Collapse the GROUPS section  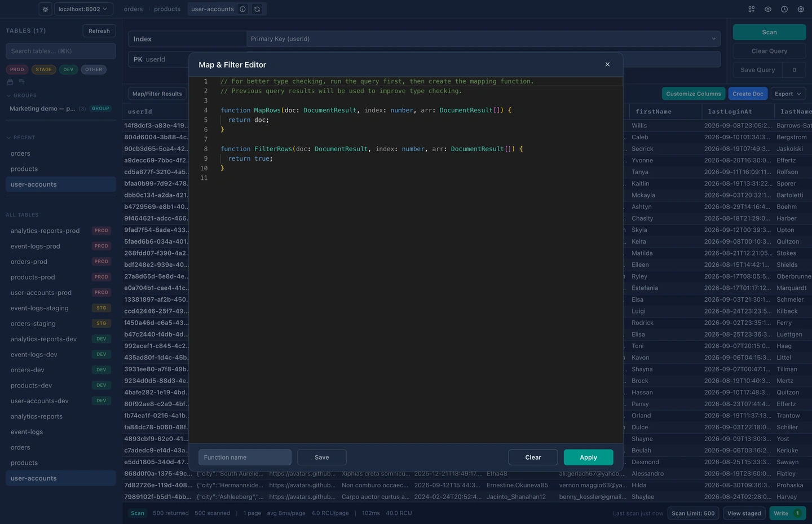(x=21, y=95)
